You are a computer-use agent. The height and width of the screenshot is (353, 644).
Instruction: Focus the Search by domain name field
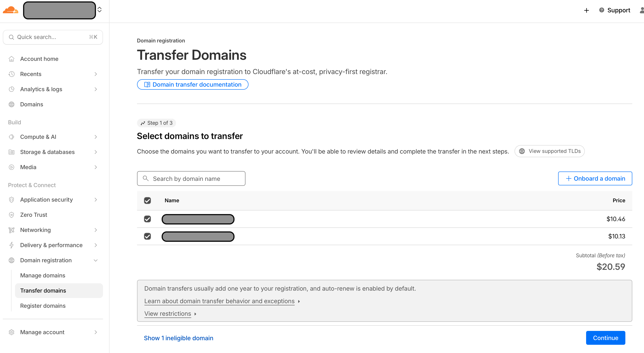191,178
